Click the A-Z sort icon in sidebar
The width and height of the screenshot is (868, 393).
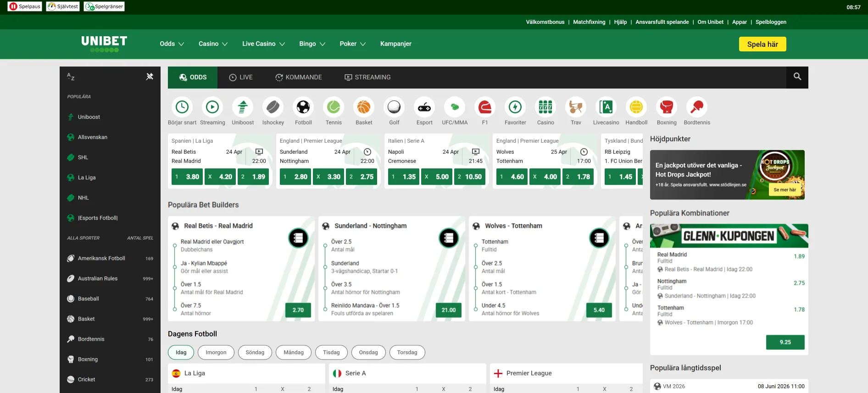tap(71, 77)
